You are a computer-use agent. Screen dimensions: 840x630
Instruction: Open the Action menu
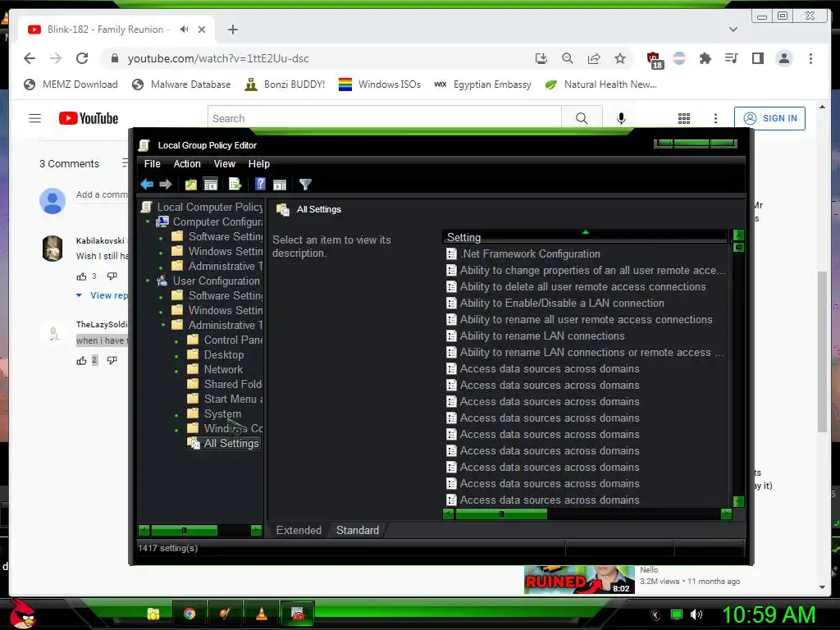pyautogui.click(x=187, y=164)
